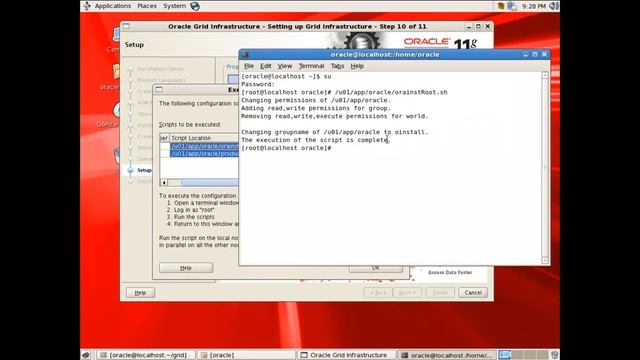Click the Oracle installer window menu icon

coord(126,26)
